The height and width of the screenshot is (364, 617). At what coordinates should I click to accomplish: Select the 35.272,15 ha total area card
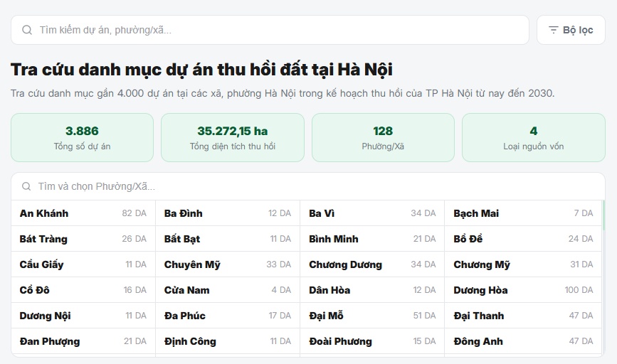(233, 138)
